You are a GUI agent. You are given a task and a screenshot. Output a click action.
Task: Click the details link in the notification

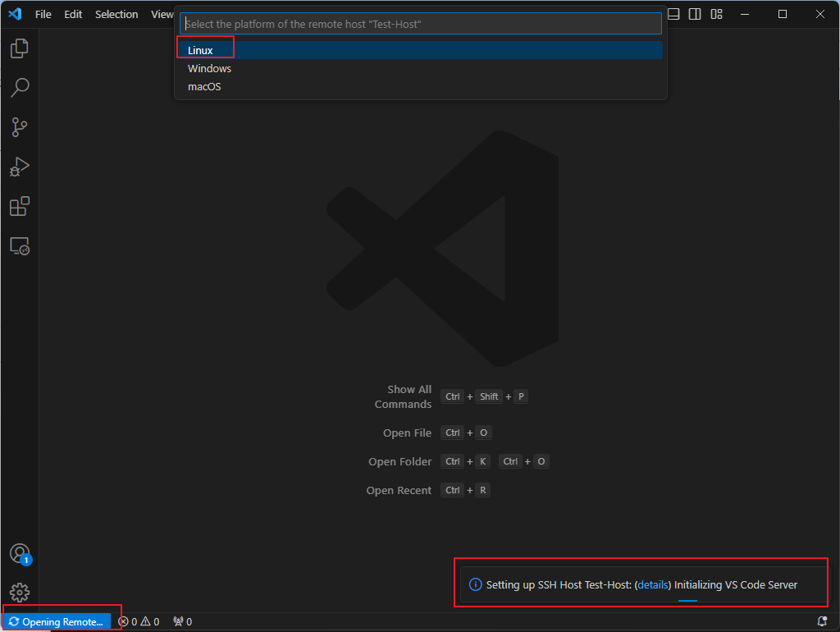(x=652, y=585)
